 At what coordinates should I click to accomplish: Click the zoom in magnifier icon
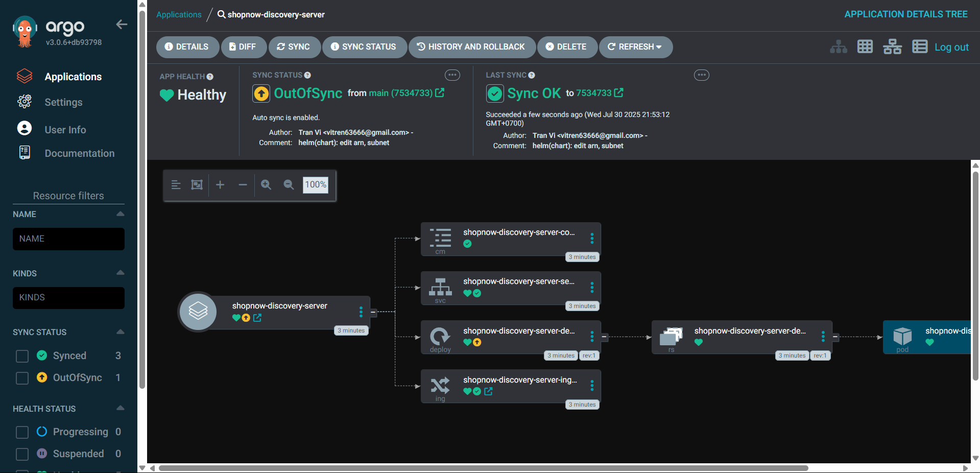266,185
